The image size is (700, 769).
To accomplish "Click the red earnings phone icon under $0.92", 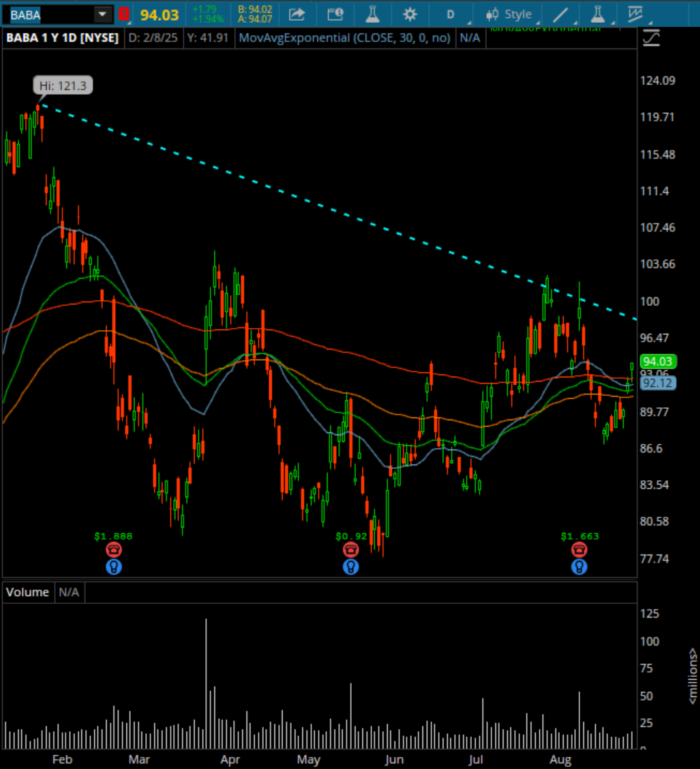I will [x=351, y=550].
